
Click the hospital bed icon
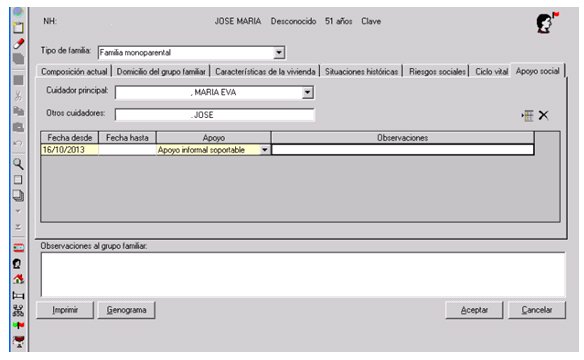tap(18, 296)
